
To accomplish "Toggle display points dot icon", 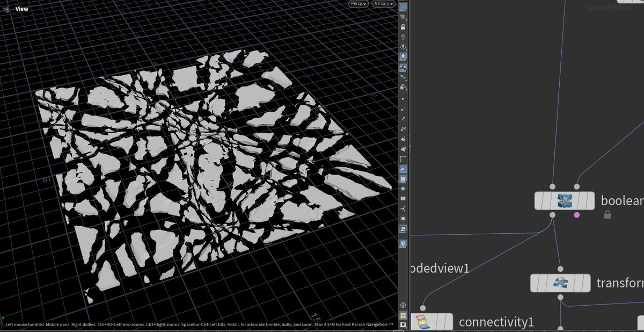I will coord(403,99).
